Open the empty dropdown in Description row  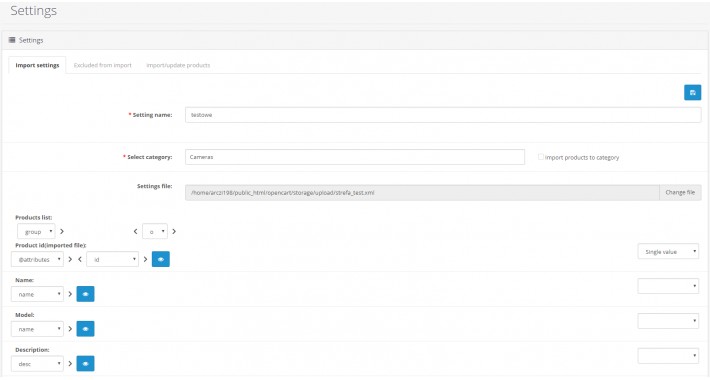(668, 356)
